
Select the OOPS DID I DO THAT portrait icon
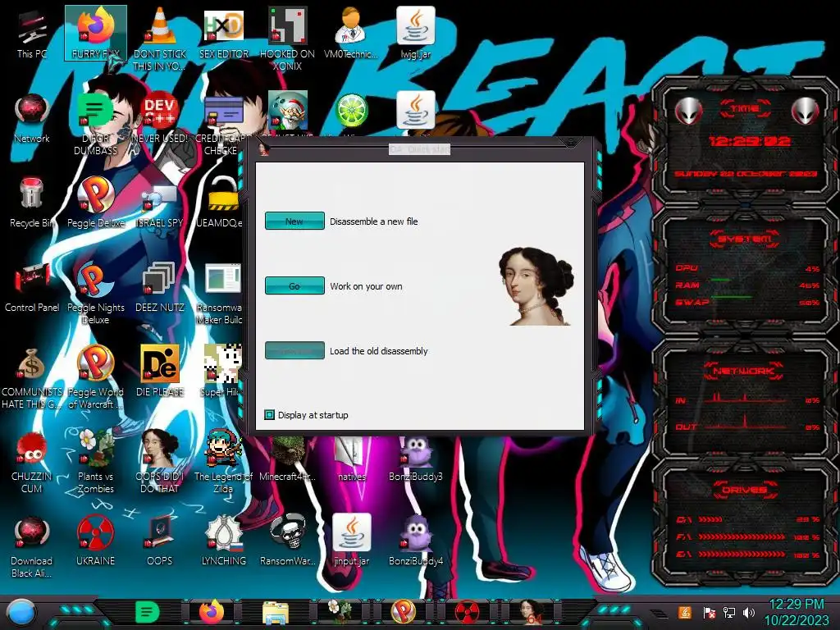tap(159, 461)
